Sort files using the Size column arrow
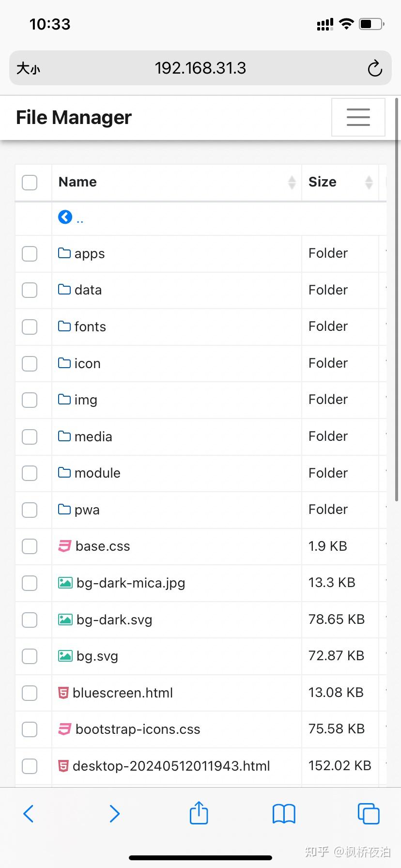The height and width of the screenshot is (868, 401). [369, 183]
